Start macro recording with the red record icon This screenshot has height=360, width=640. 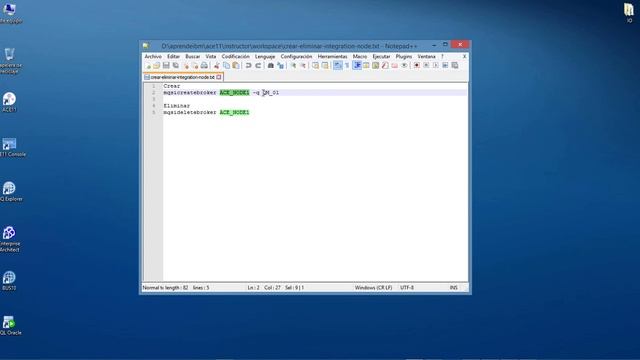(417, 66)
